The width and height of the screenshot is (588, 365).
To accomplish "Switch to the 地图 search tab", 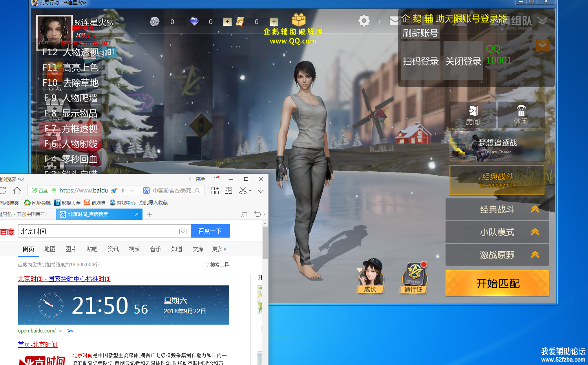I will coord(50,249).
